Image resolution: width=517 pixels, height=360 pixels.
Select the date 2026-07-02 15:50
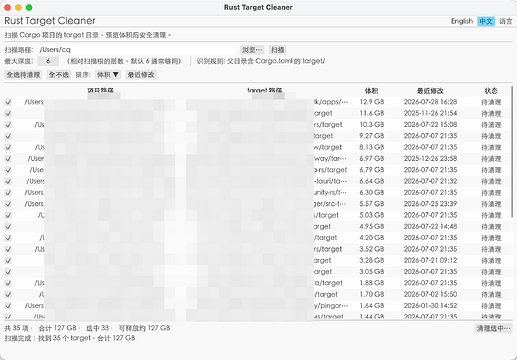coord(430,295)
